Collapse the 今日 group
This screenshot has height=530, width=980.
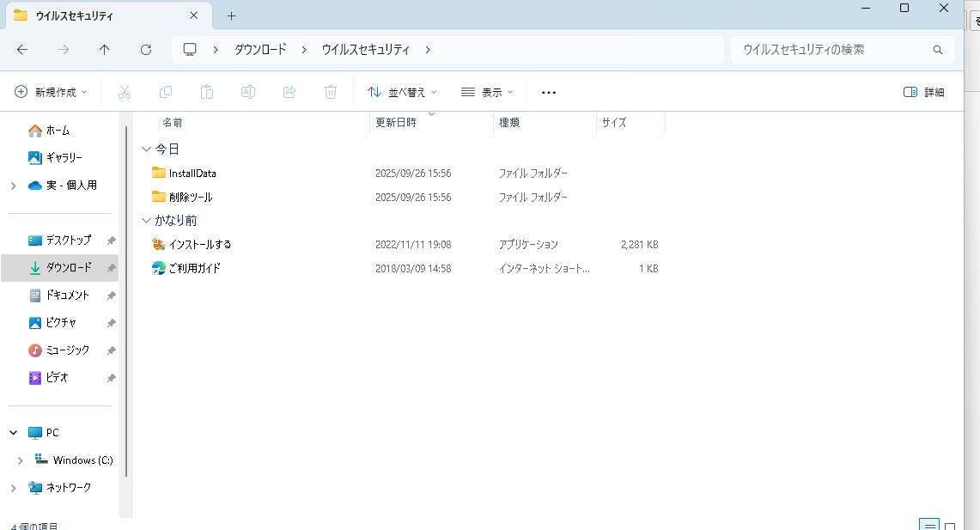click(x=146, y=149)
